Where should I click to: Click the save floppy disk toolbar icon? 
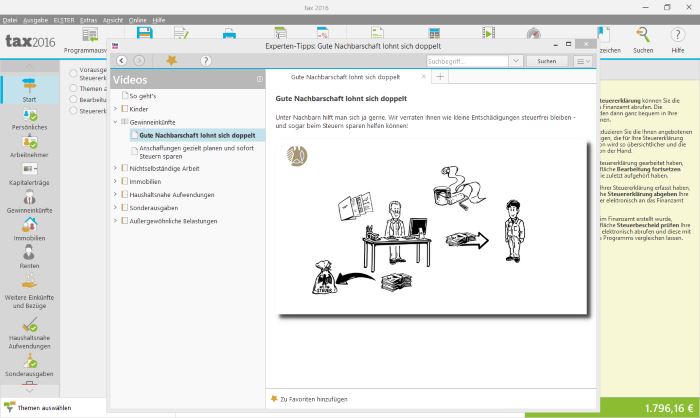point(145,33)
